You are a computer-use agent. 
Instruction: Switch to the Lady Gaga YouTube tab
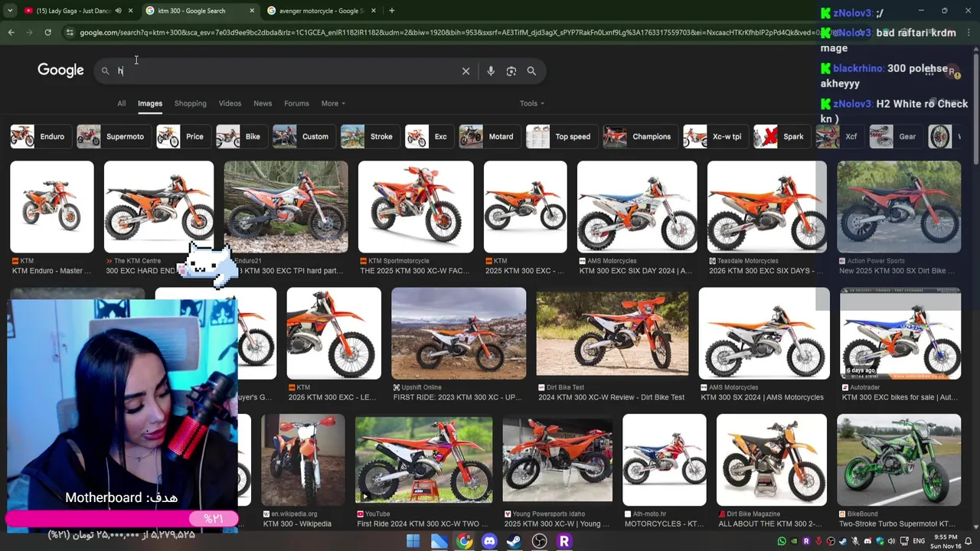[x=73, y=11]
